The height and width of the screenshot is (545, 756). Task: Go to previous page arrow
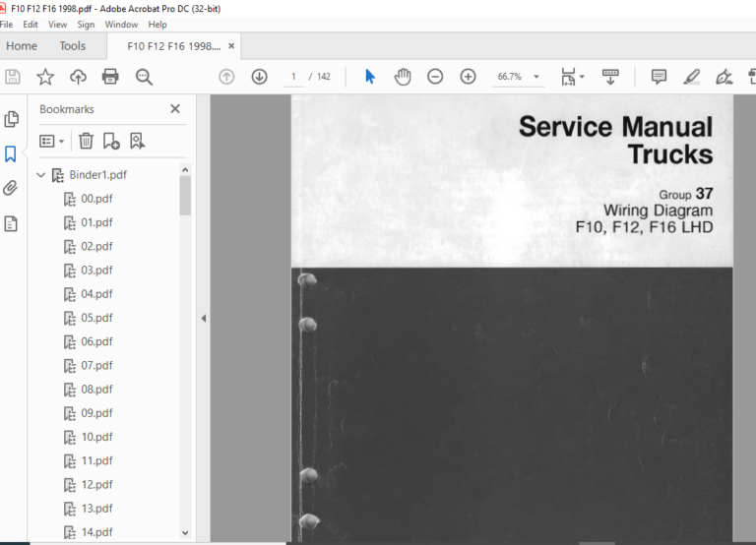point(226,77)
